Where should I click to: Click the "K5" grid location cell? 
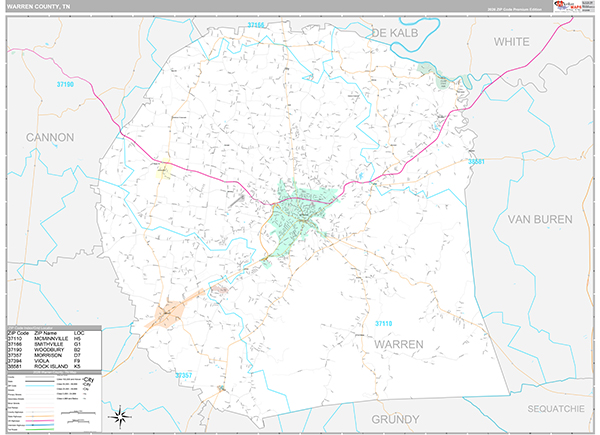click(77, 366)
